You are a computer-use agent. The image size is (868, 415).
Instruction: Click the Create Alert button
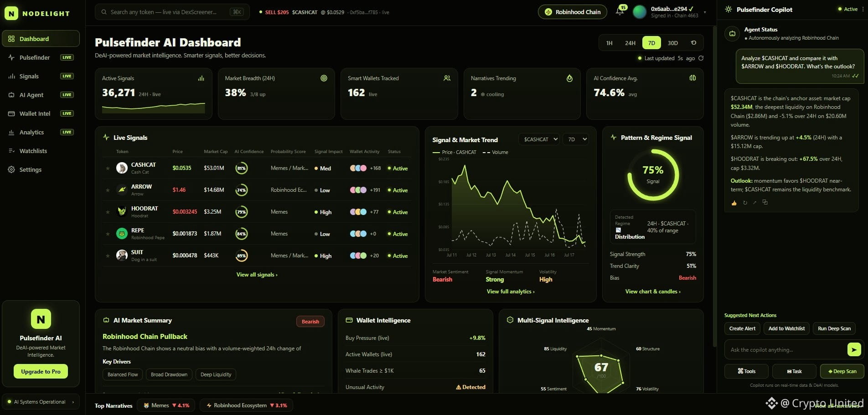[x=742, y=328]
